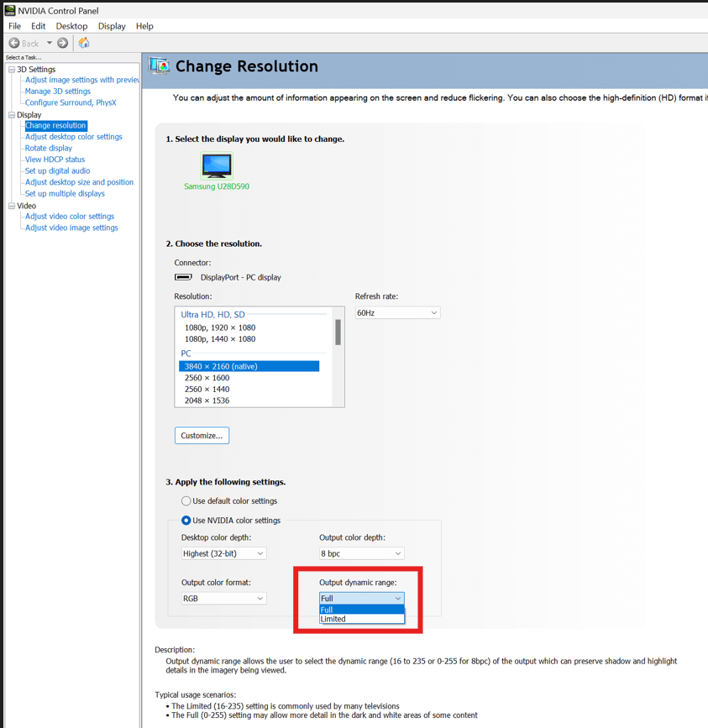The width and height of the screenshot is (708, 728).
Task: Select Use default color settings radio
Action: pyautogui.click(x=186, y=501)
